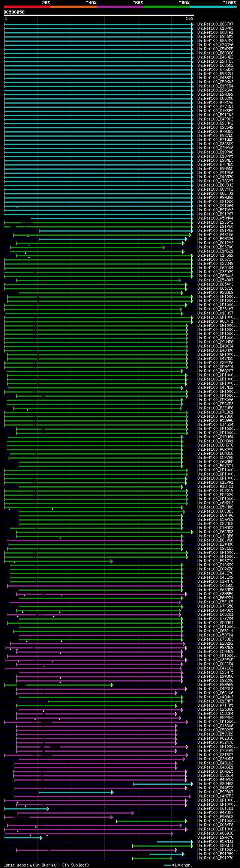
Task: Select the UniRef100_B9IP70 label
Action: coord(215,858)
